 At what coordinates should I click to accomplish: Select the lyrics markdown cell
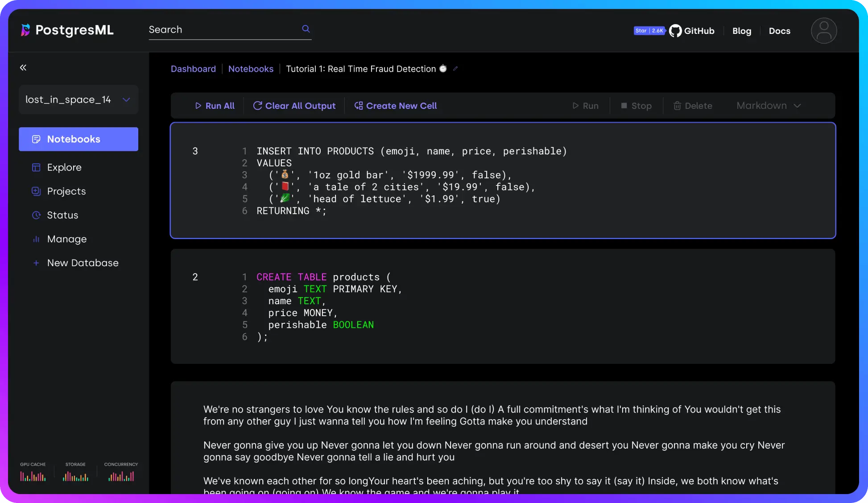pos(503,437)
